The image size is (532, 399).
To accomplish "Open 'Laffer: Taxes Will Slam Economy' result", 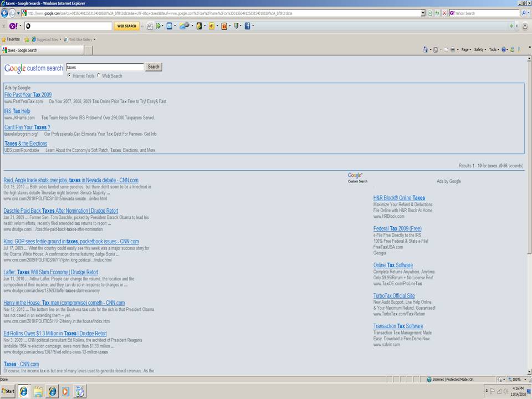I will [51, 272].
